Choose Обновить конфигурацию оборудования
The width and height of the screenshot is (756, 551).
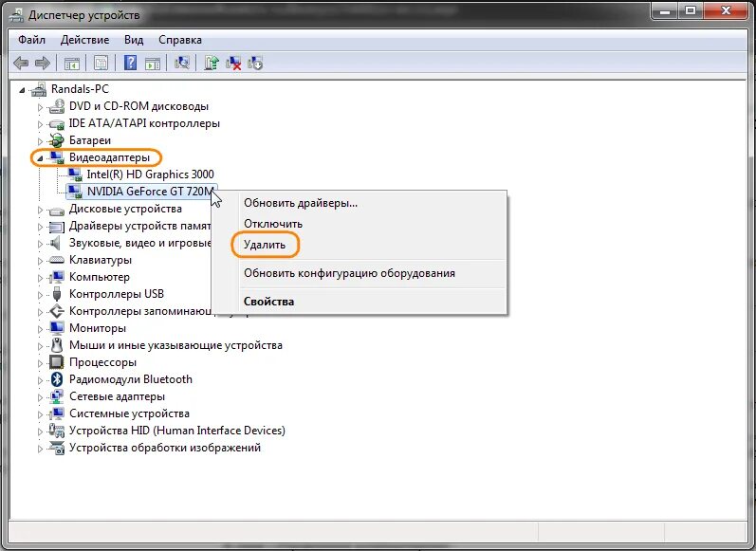coord(360,273)
